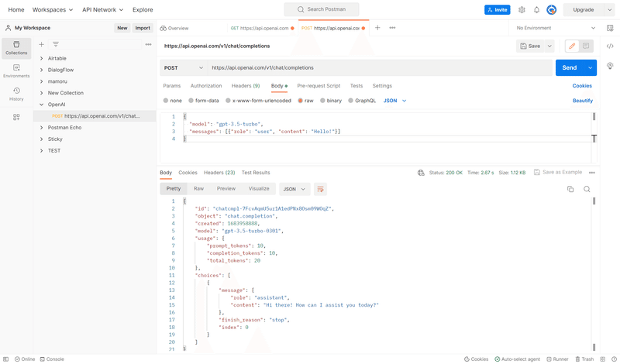The width and height of the screenshot is (620, 364).
Task: Open the JSON body format dropdown
Action: [x=394, y=101]
